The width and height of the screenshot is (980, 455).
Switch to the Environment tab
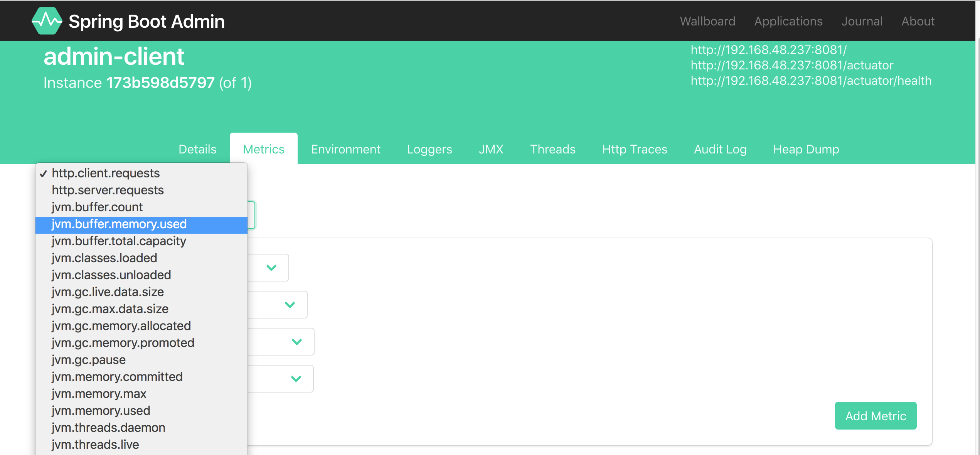point(346,149)
